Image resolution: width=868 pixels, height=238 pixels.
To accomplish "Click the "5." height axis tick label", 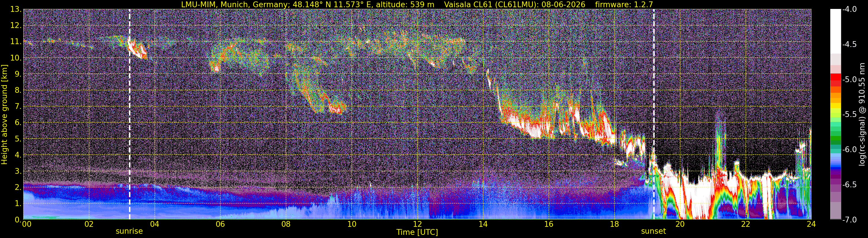I will [18, 139].
